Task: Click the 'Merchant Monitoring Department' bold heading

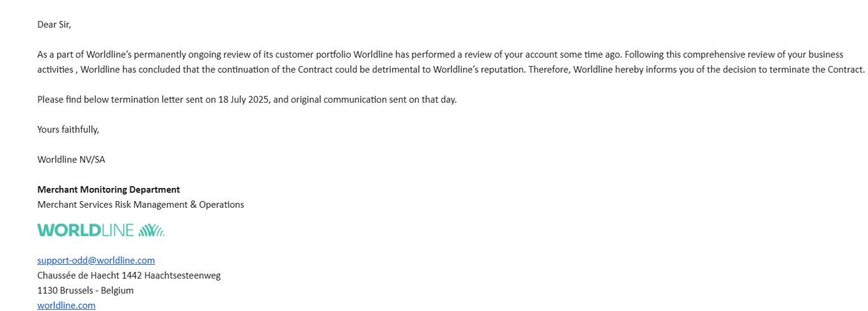Action: [x=109, y=189]
